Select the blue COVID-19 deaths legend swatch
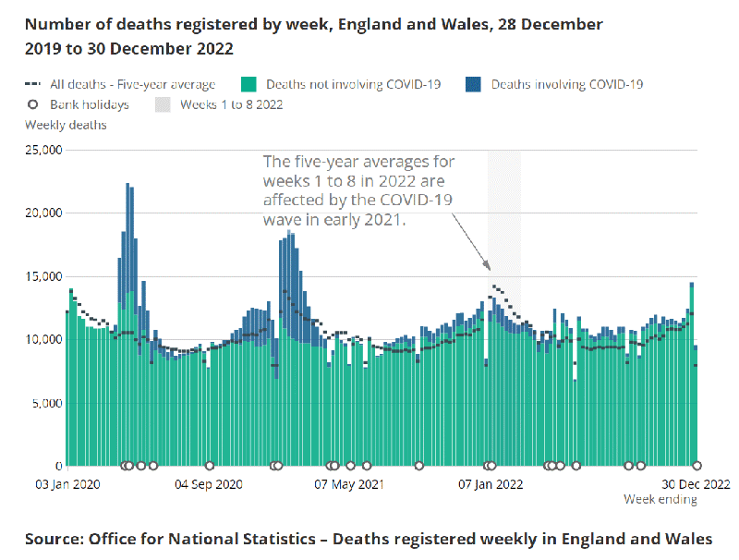The image size is (739, 560). point(473,84)
